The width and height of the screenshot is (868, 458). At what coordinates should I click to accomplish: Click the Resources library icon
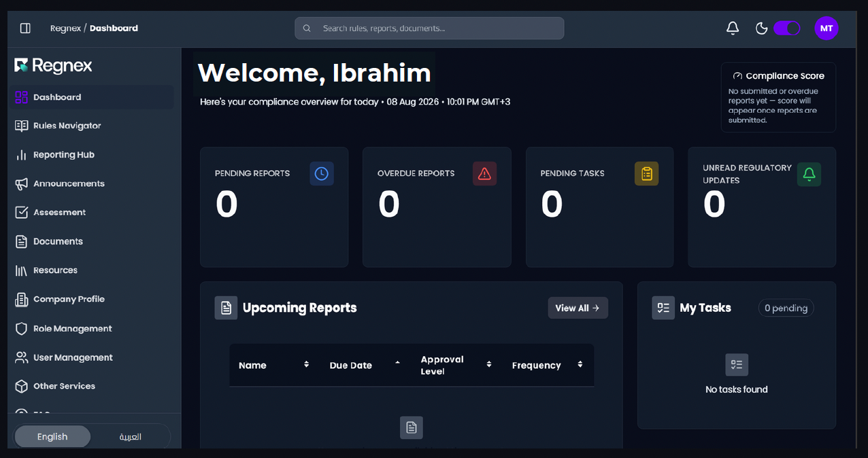[21, 270]
